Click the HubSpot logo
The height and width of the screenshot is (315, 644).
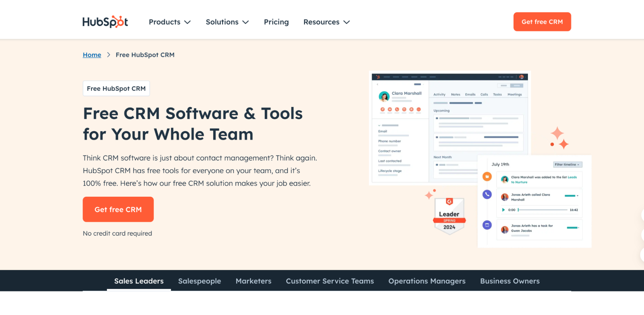click(x=105, y=22)
